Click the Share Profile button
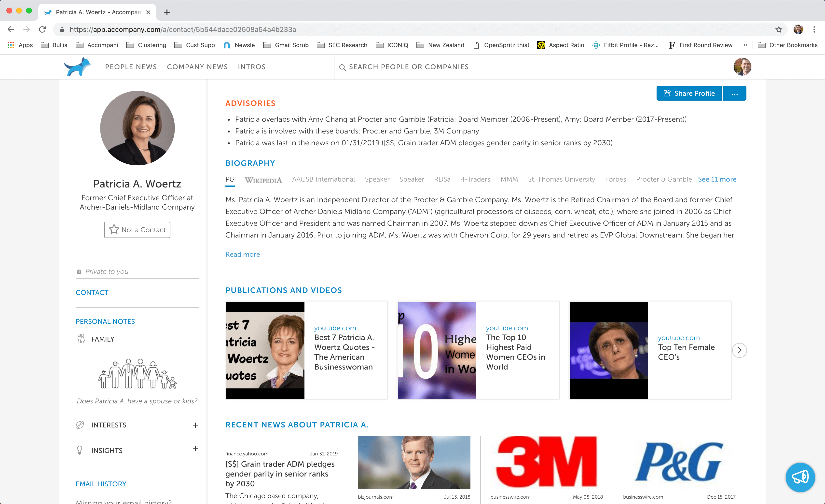This screenshot has width=825, height=504. pyautogui.click(x=689, y=93)
